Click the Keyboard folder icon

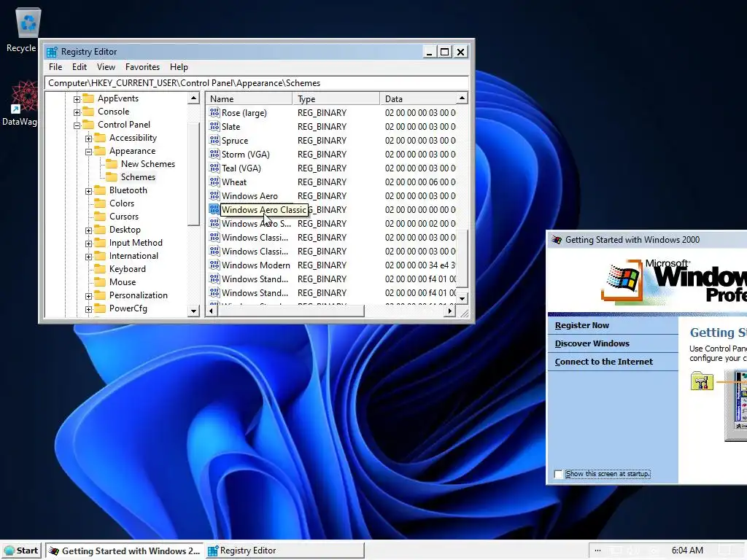pyautogui.click(x=100, y=268)
